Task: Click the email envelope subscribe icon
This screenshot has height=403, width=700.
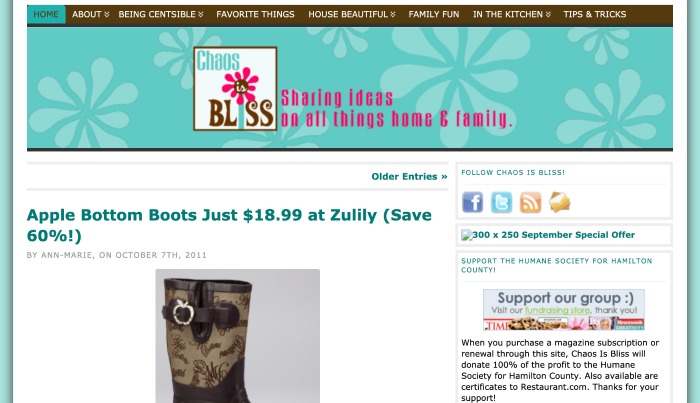Action: (x=559, y=202)
